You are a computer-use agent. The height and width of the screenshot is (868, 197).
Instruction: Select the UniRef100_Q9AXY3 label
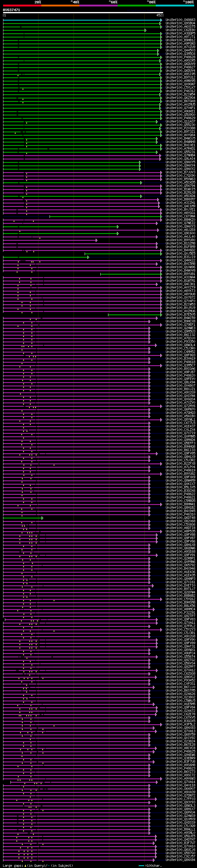tap(180, 226)
